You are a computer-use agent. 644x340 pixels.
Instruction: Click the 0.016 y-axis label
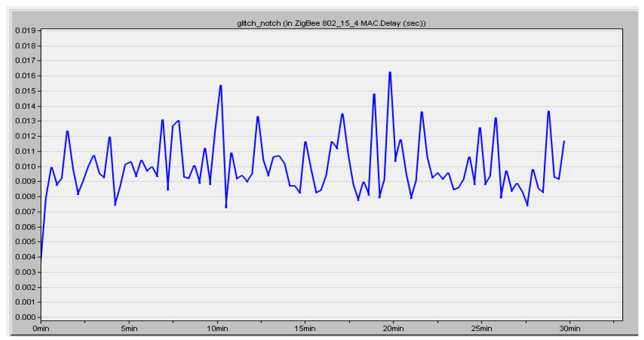point(25,76)
